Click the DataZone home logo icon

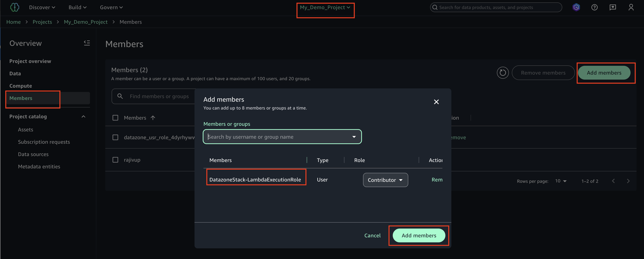(15, 7)
